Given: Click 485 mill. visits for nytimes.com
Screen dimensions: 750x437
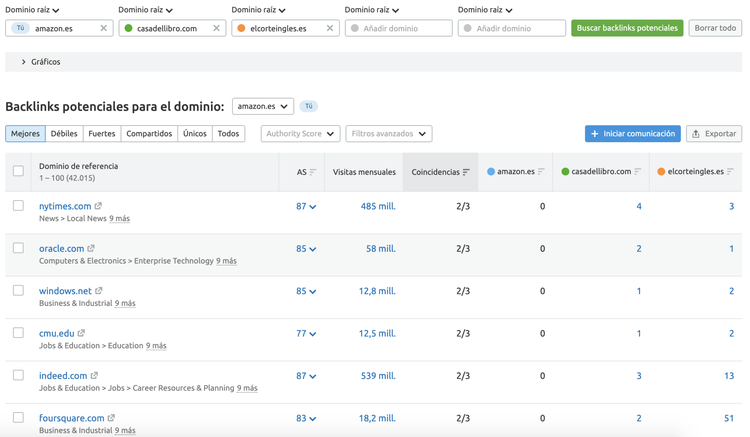Looking at the screenshot, I should pyautogui.click(x=378, y=207).
